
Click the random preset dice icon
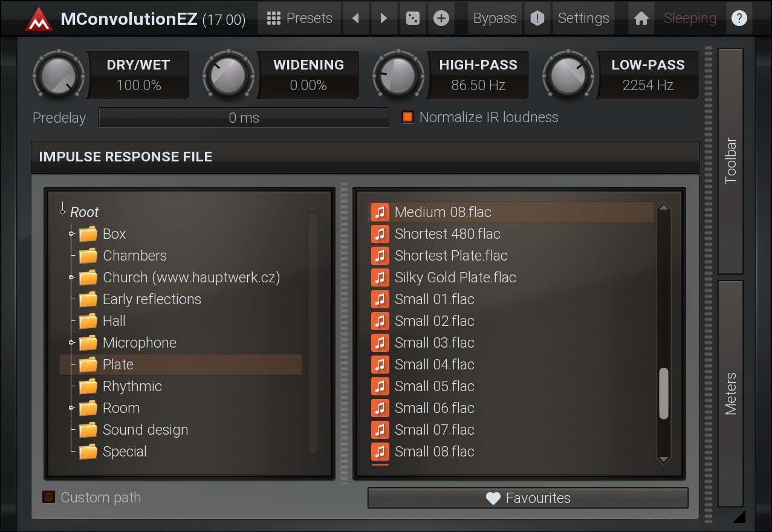[413, 19]
